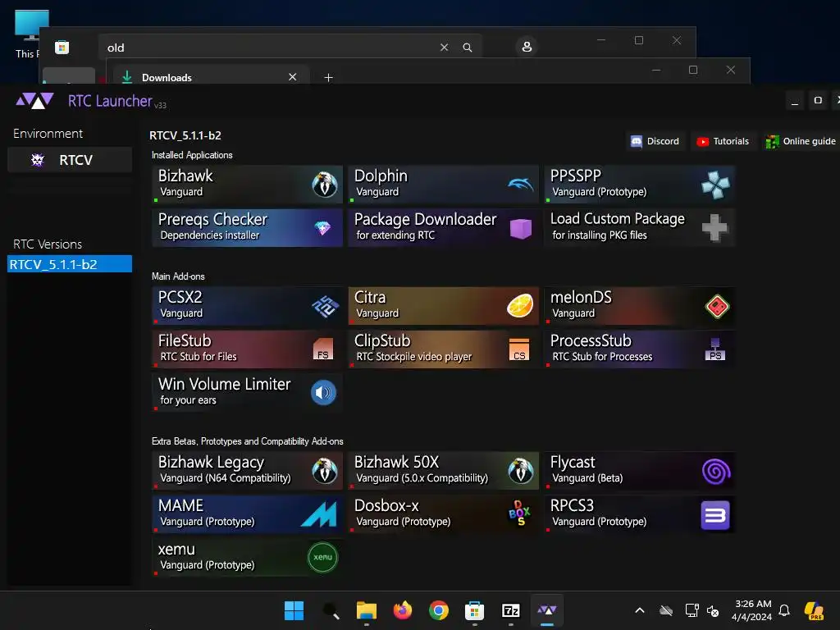840x630 pixels.
Task: Click the Dolphin emulator dolphin icon
Action: pyautogui.click(x=520, y=185)
